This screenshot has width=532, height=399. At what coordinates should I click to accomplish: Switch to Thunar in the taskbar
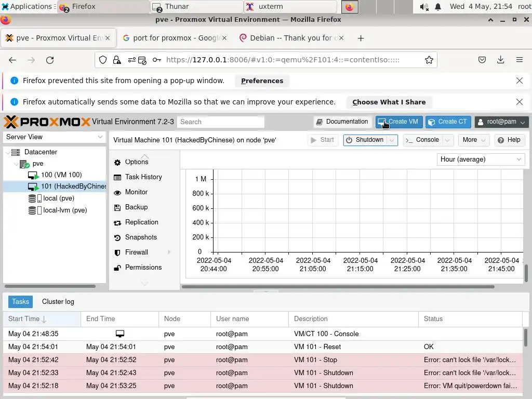pyautogui.click(x=197, y=6)
